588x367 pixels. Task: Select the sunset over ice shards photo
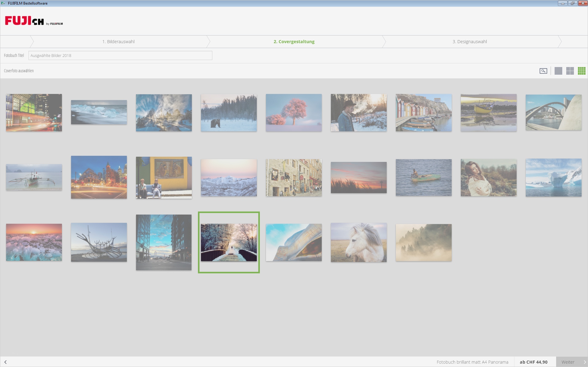(34, 242)
